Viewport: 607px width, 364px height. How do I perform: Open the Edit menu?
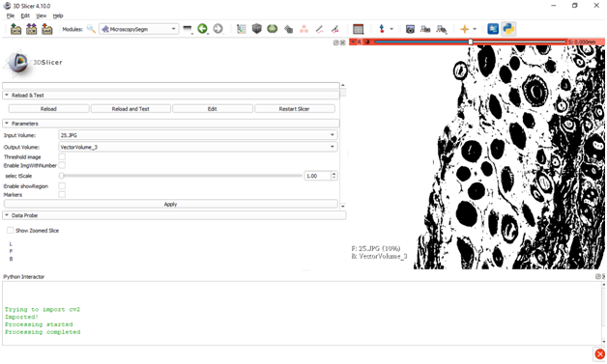(x=25, y=15)
